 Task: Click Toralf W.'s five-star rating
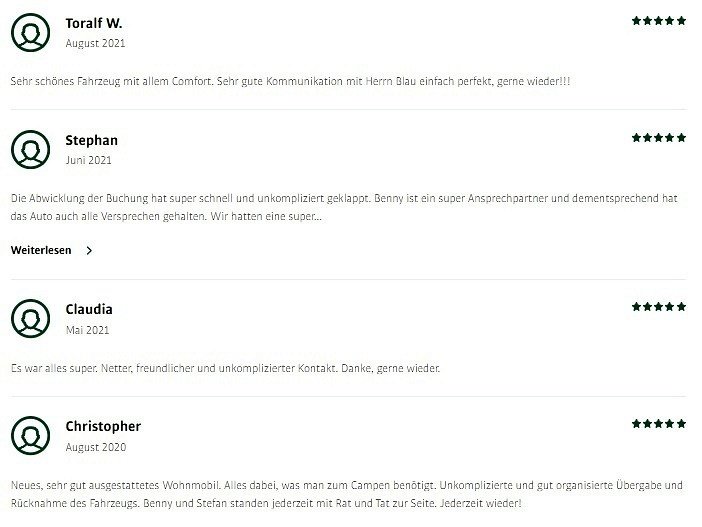pyautogui.click(x=658, y=21)
